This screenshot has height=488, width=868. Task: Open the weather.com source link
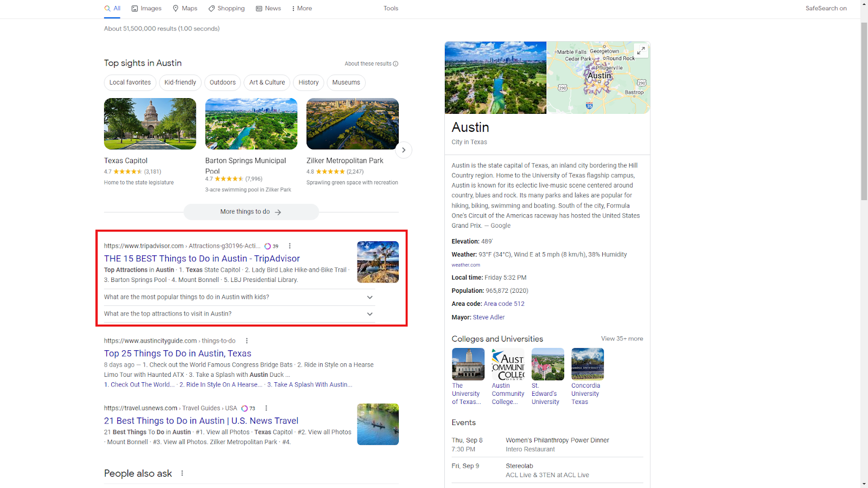(465, 265)
